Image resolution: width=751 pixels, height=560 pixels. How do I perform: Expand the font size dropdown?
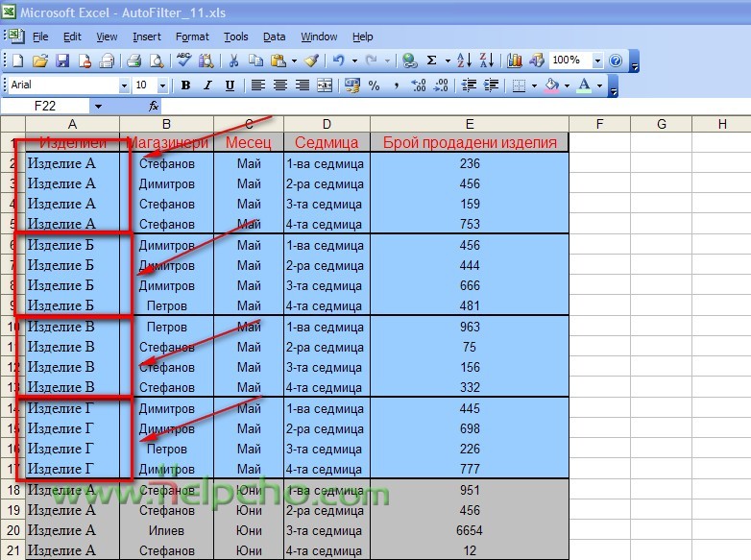pyautogui.click(x=162, y=85)
